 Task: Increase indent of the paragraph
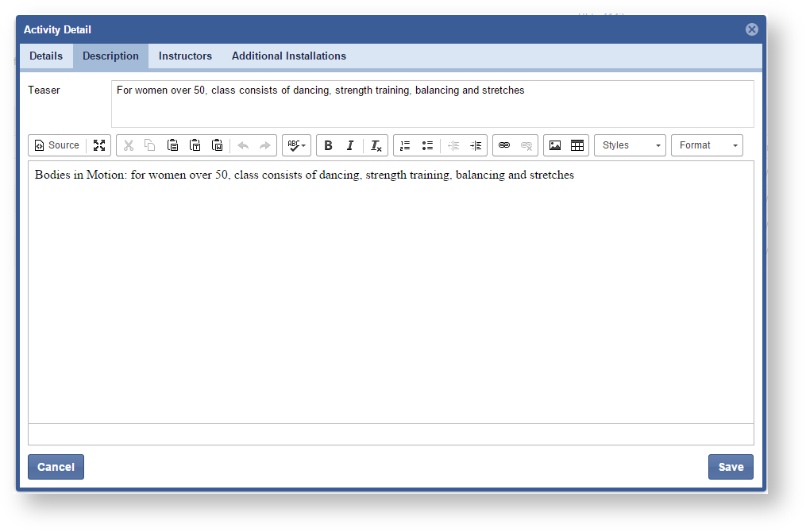click(476, 145)
